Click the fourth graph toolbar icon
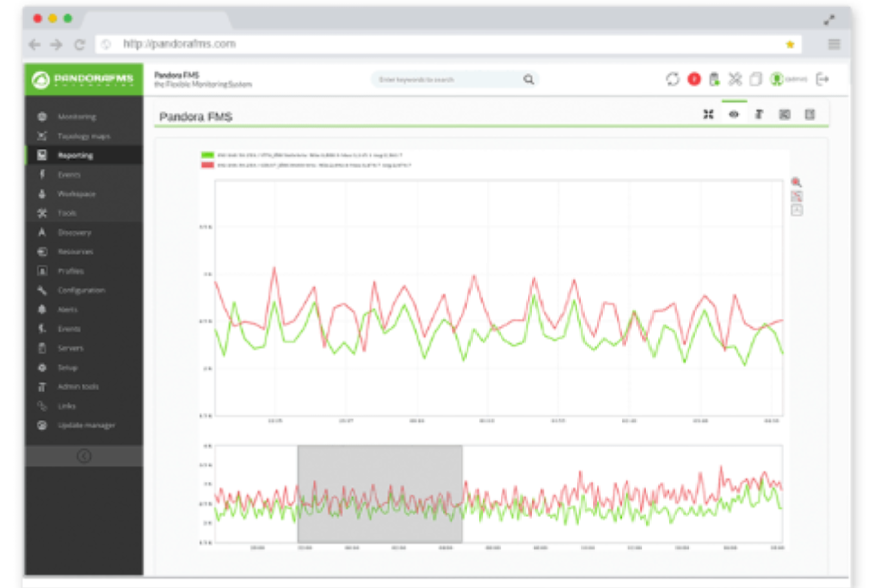Screen dimensions: 881x588 [x=785, y=114]
